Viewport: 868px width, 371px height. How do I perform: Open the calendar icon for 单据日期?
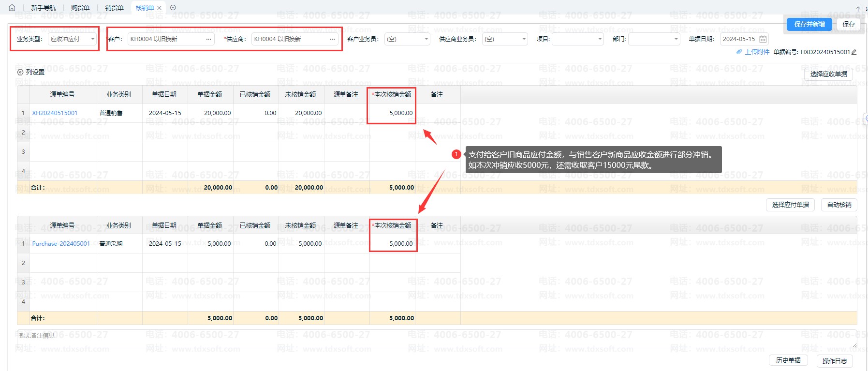tap(763, 39)
